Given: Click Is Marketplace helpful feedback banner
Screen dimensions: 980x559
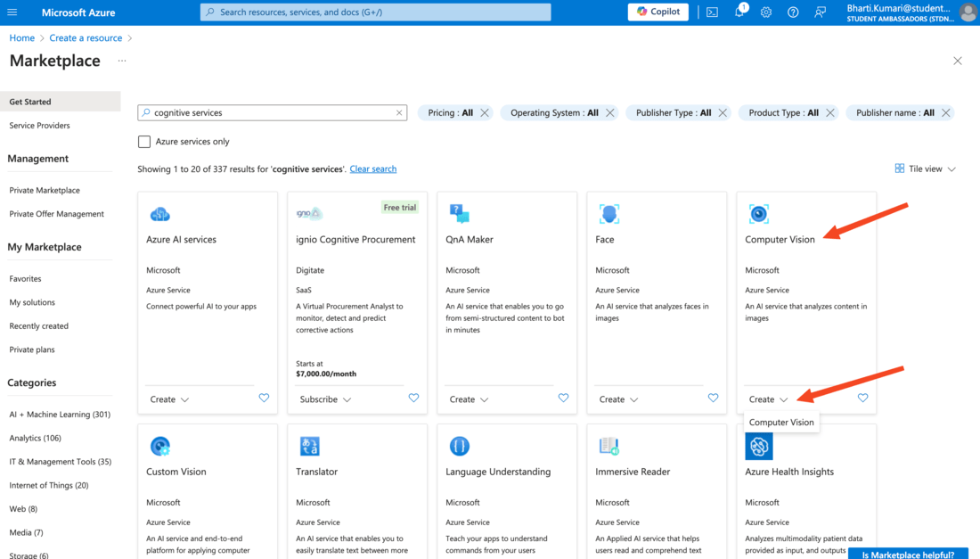Looking at the screenshot, I should pyautogui.click(x=908, y=554).
